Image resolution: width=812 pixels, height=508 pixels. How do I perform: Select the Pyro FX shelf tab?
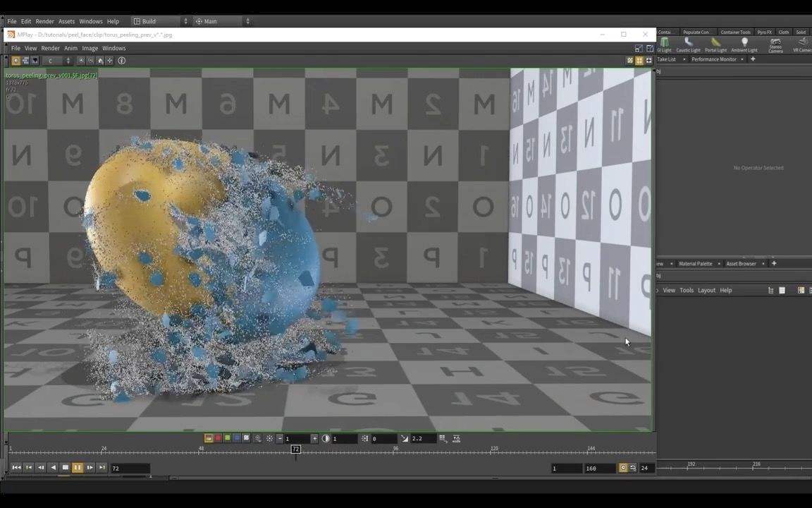pyautogui.click(x=764, y=32)
